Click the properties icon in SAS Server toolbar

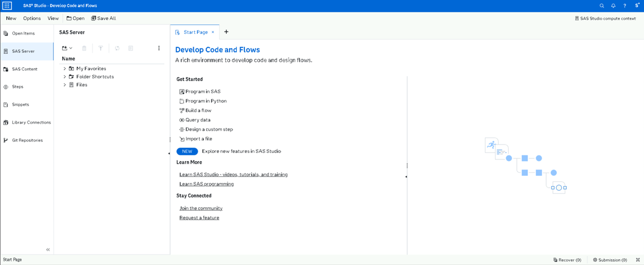(131, 48)
